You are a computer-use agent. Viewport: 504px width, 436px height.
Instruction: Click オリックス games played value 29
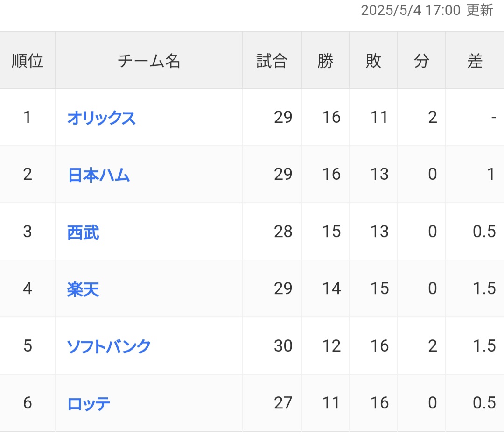pos(283,118)
